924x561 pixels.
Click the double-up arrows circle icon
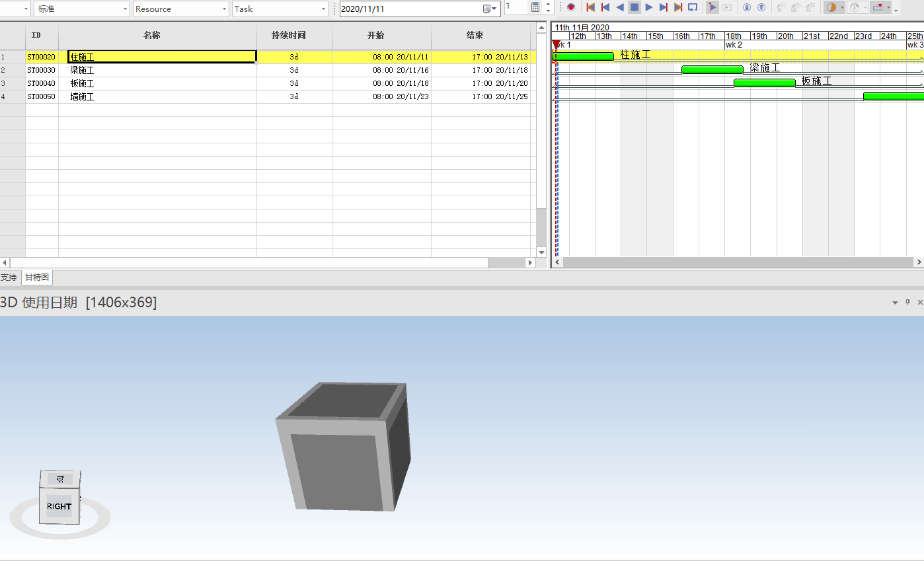[747, 7]
